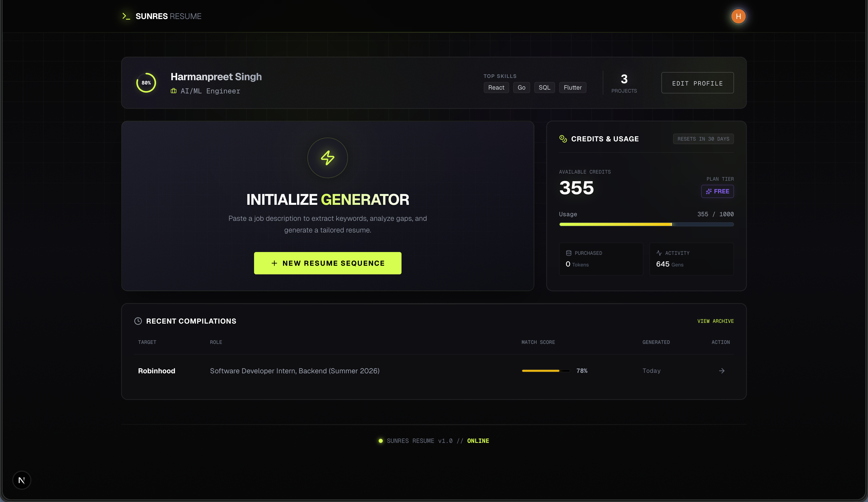The image size is (868, 502).
Task: Click the coins icon beside Credits & Usage
Action: click(x=563, y=139)
